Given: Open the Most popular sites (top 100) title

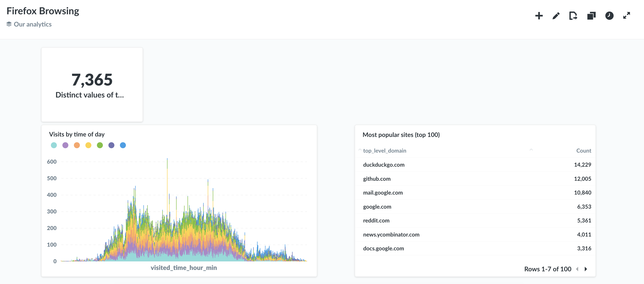Looking at the screenshot, I should point(401,135).
